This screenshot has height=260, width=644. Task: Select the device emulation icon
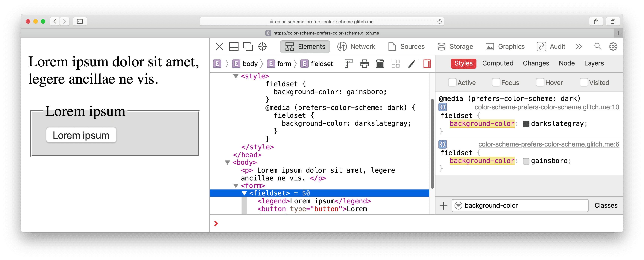[x=247, y=47]
